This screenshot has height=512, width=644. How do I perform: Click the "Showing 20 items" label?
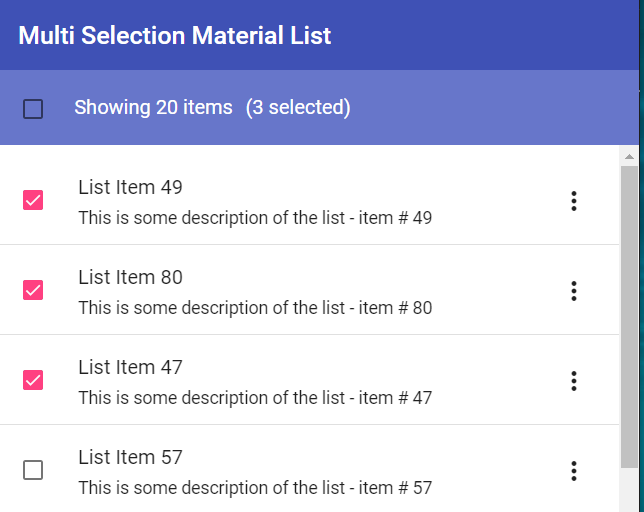coord(153,107)
